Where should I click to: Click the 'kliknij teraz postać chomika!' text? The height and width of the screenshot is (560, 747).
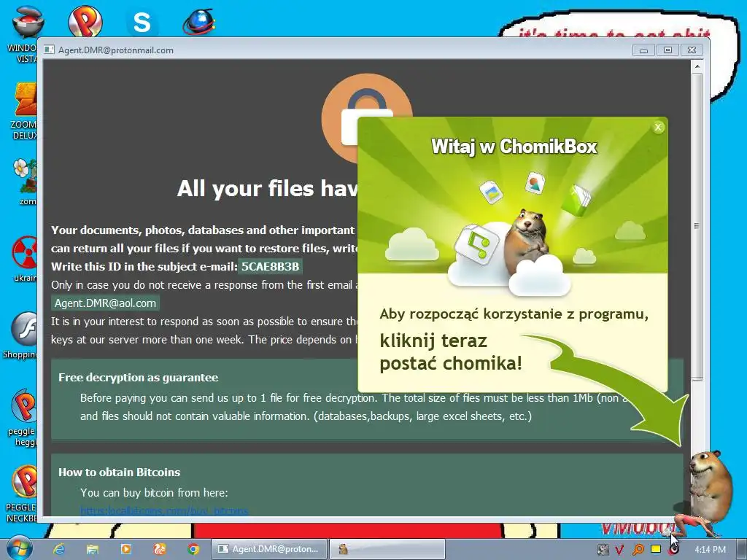point(450,352)
